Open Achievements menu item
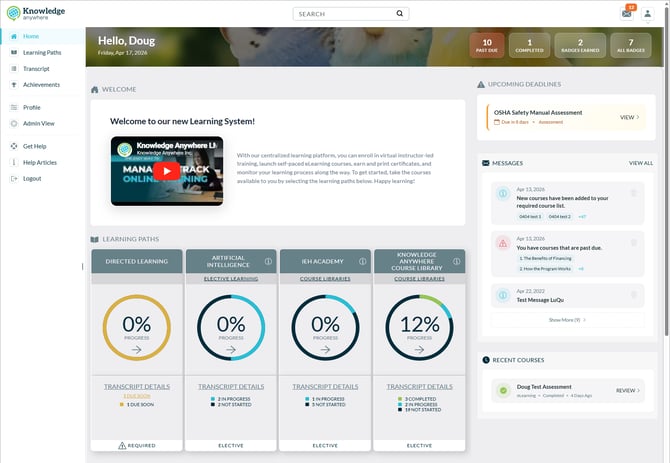 43,85
